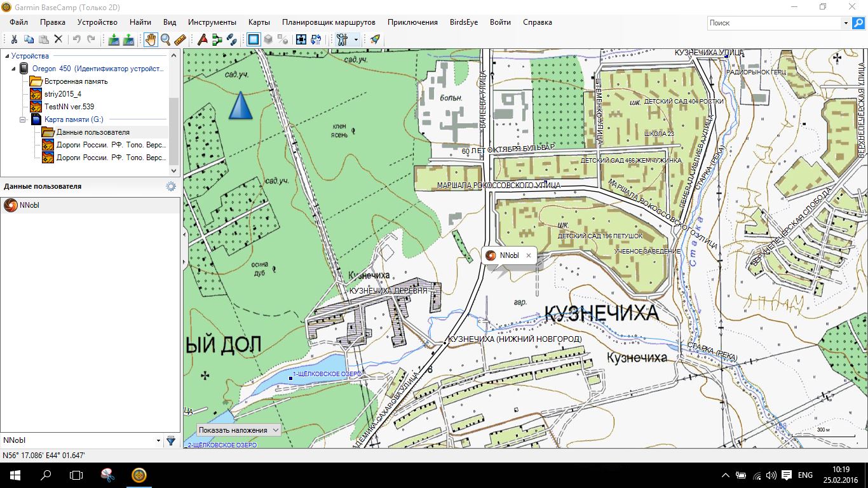Collapse the Oregon 450 device node

[14, 69]
